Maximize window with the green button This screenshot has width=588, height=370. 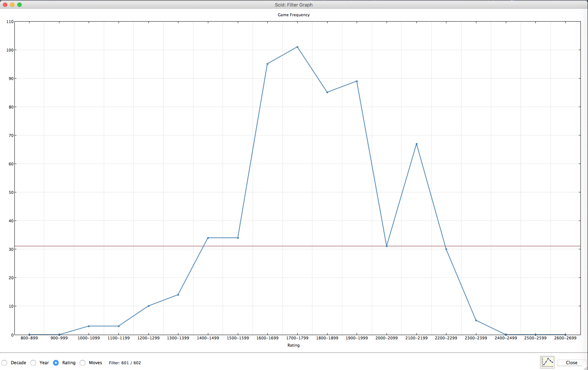click(x=19, y=5)
